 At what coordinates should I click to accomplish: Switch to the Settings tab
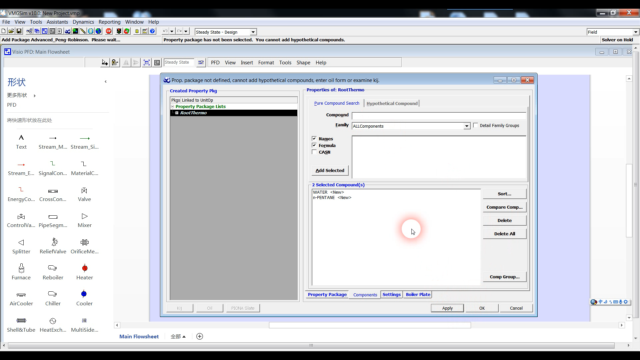click(391, 294)
